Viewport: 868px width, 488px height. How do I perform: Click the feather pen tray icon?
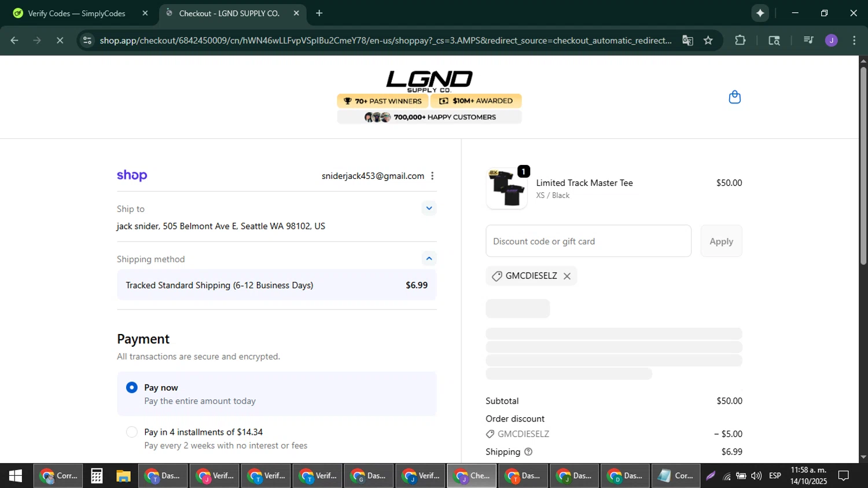click(x=711, y=476)
